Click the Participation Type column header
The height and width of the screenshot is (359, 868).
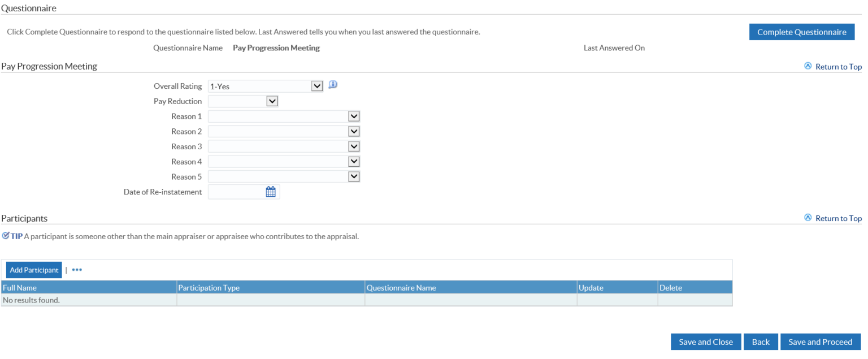(209, 288)
